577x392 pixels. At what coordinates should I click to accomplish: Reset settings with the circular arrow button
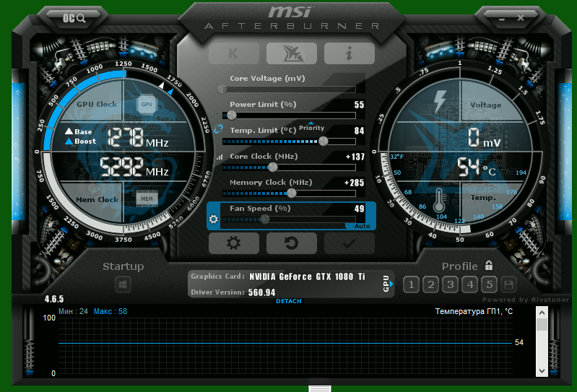292,243
